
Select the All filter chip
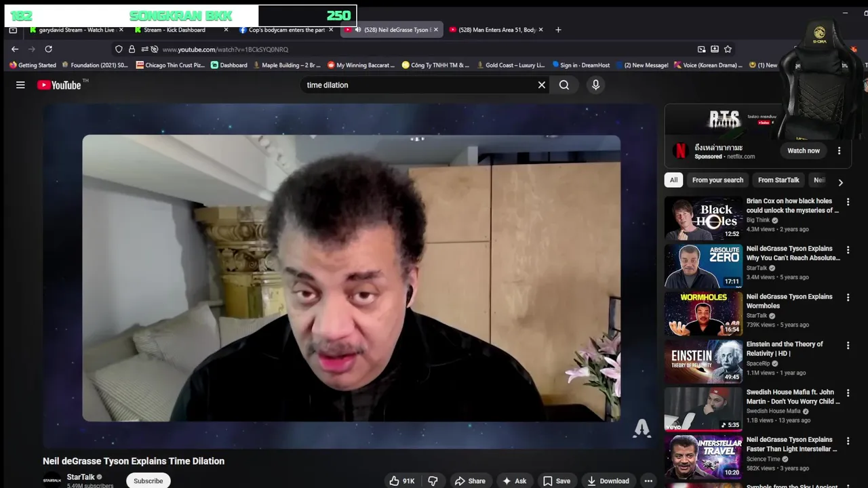tap(673, 180)
